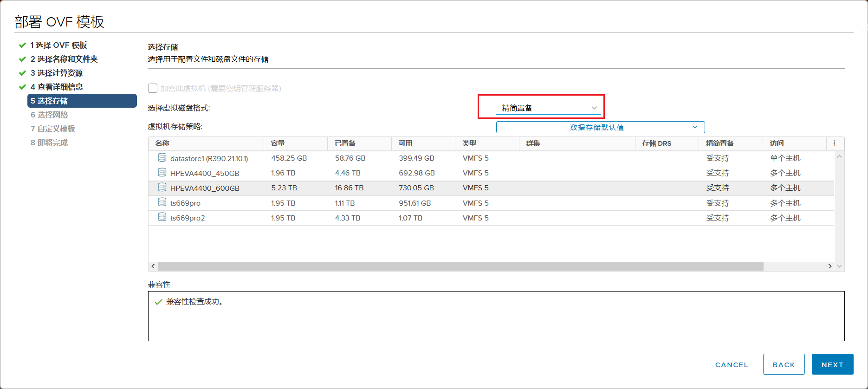The height and width of the screenshot is (389, 868).
Task: Open the virtual disk format dropdown
Action: tap(549, 108)
